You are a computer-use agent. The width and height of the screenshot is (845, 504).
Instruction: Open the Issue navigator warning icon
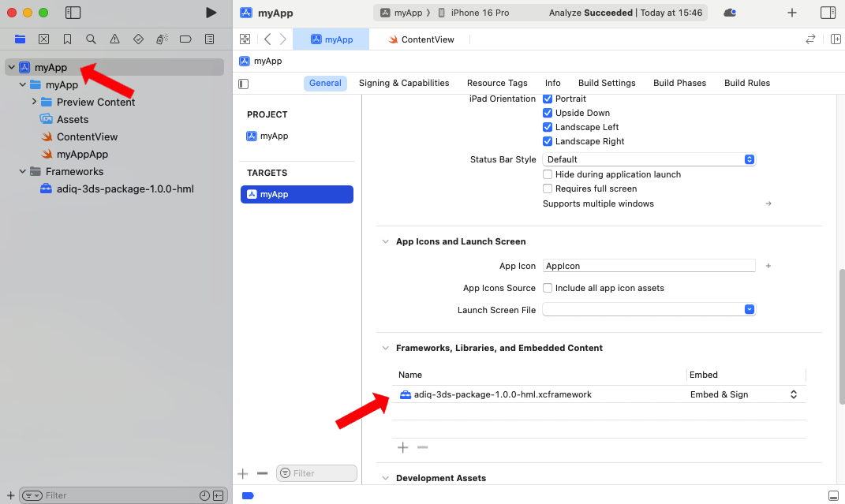click(114, 39)
